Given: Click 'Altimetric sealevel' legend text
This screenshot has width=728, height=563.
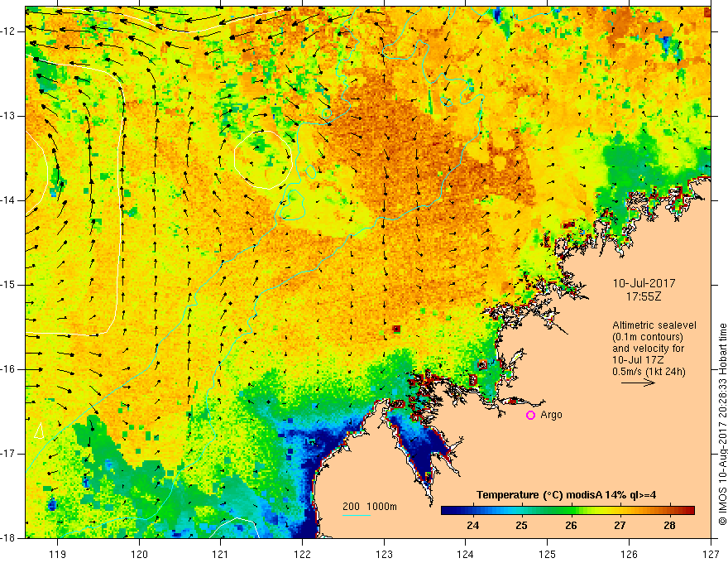Looking at the screenshot, I should pyautogui.click(x=654, y=325).
